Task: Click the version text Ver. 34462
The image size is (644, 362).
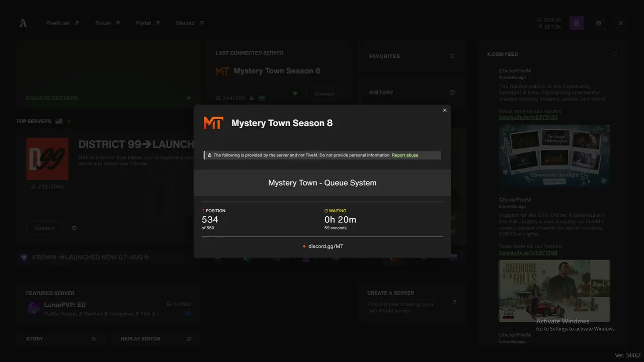Action: coord(628,355)
